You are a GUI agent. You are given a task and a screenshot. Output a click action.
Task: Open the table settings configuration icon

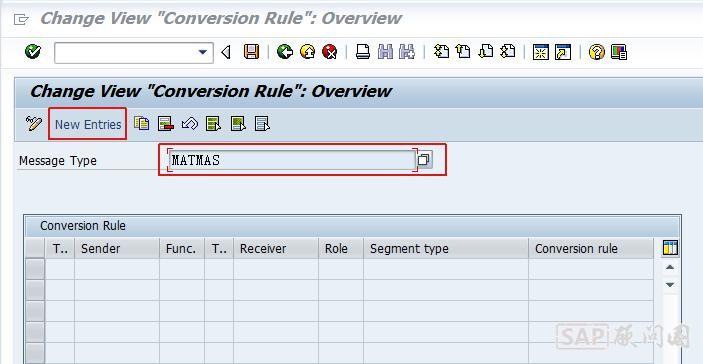(670, 248)
